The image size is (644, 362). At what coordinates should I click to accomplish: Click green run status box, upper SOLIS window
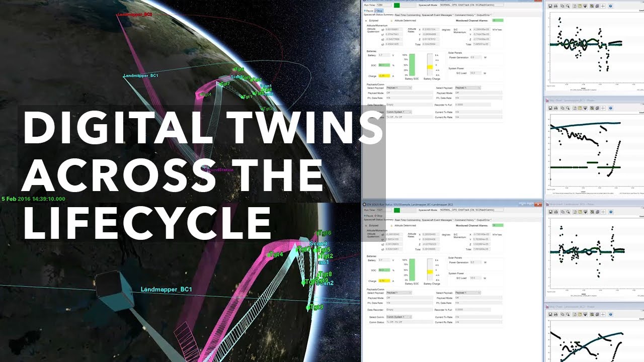pyautogui.click(x=397, y=5)
